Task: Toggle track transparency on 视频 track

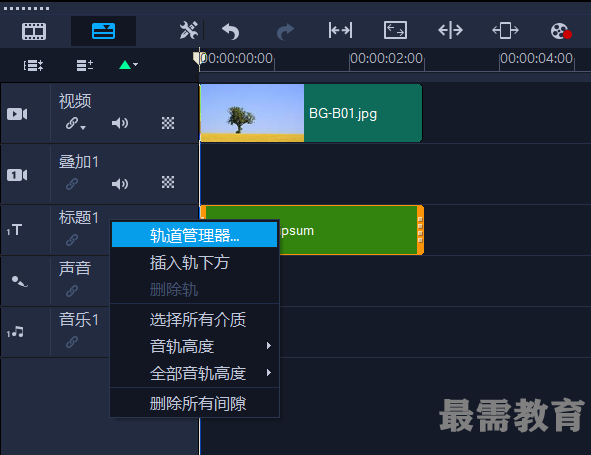Action: (x=168, y=123)
